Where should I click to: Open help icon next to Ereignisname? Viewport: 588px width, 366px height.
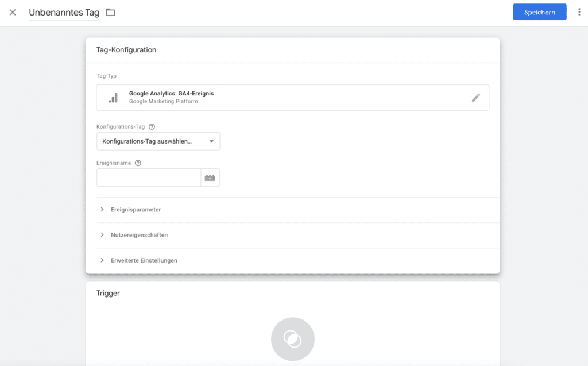pos(138,163)
